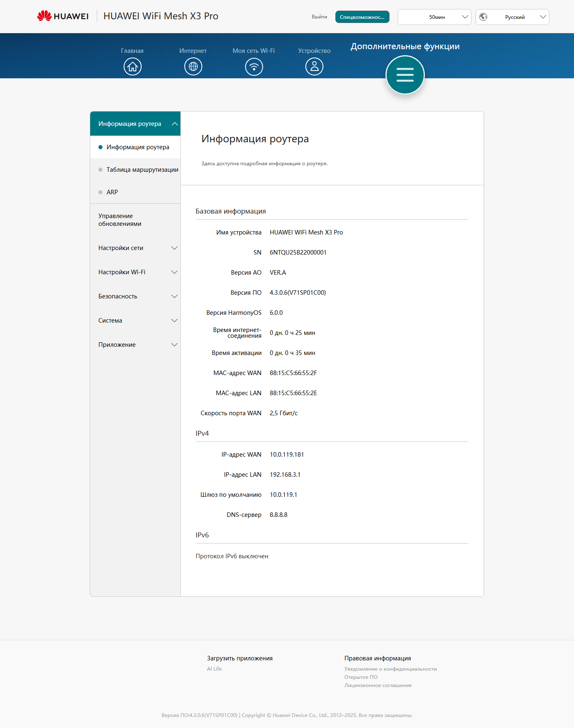Open Таблица маршрутизации in the sidebar
Screen dimensions: 574x728
[x=135, y=170]
